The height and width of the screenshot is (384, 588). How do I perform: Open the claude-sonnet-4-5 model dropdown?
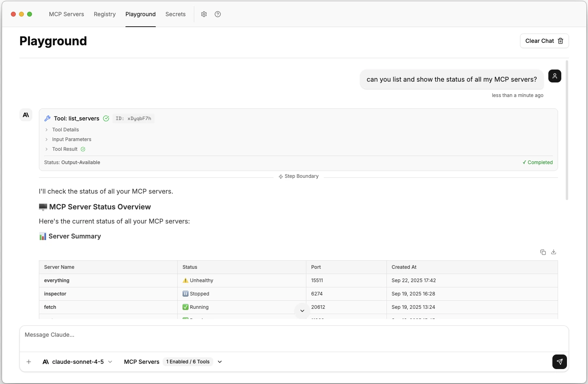pos(110,362)
